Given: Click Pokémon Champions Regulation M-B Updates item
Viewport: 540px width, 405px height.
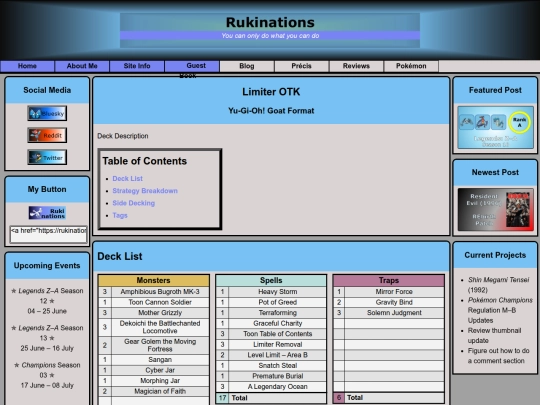Looking at the screenshot, I should pos(500,310).
